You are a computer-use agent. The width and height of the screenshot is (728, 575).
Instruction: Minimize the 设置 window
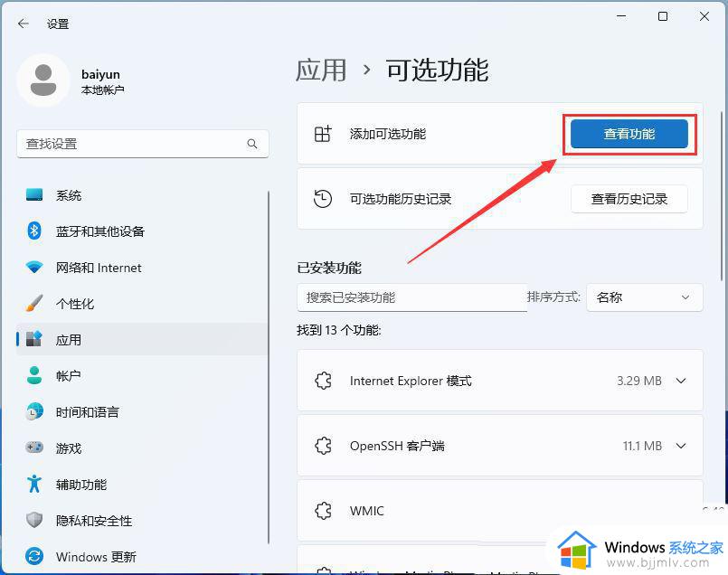[x=621, y=16]
